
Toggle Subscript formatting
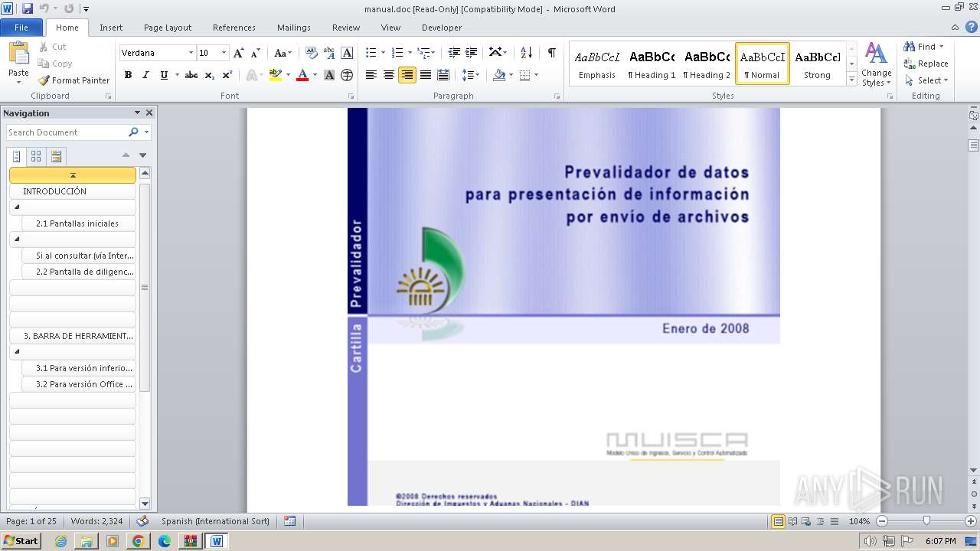coord(210,75)
